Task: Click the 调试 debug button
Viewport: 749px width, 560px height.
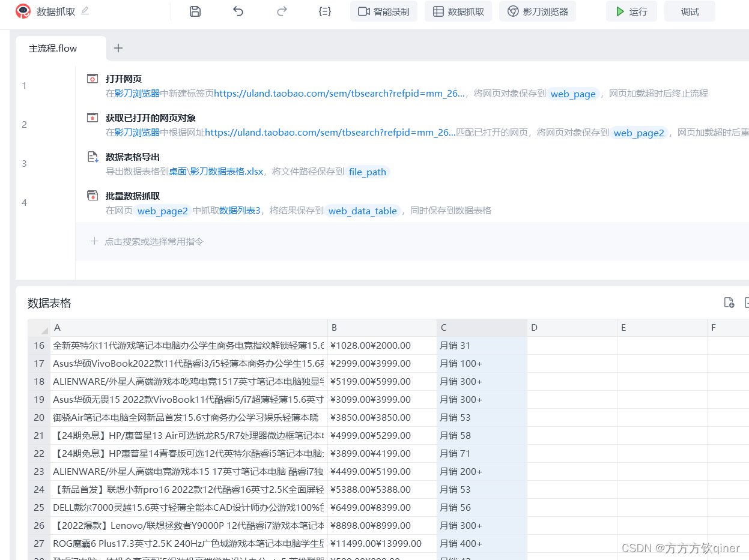Action: (690, 11)
